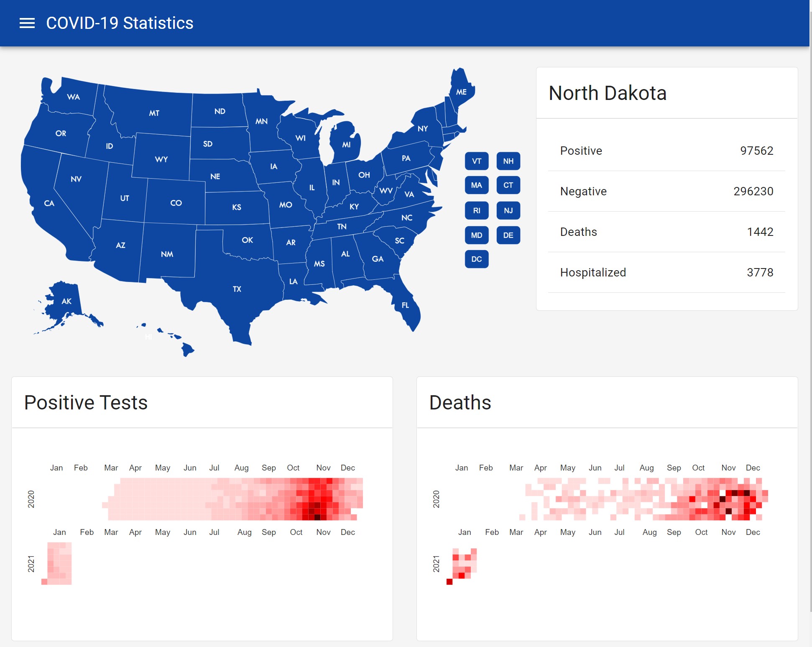
Task: Select Texas on the US map
Action: (x=237, y=289)
